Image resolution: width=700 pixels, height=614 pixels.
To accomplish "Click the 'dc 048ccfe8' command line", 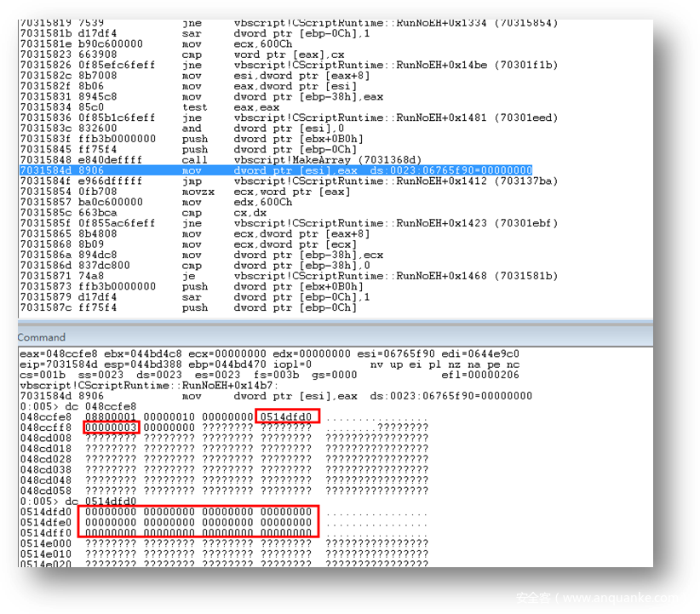I will tap(77, 406).
